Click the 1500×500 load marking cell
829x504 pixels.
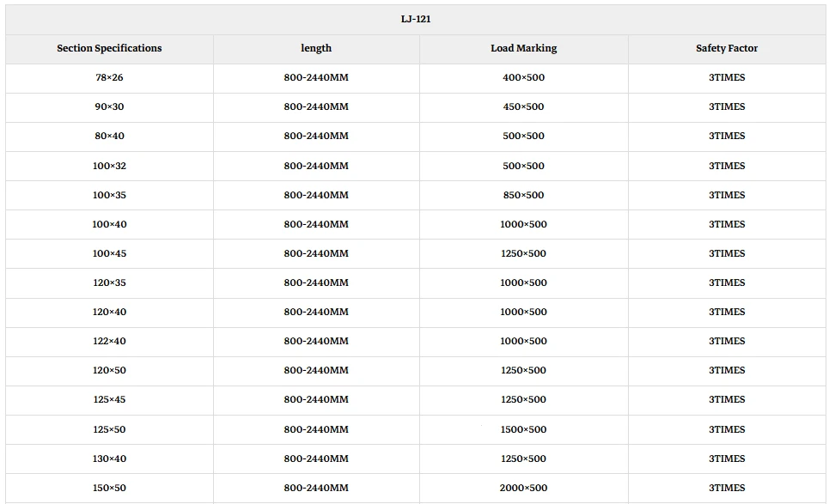(523, 429)
